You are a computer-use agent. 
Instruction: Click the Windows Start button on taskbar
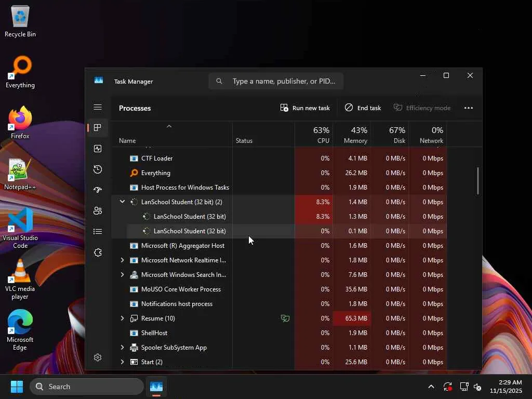(17, 387)
